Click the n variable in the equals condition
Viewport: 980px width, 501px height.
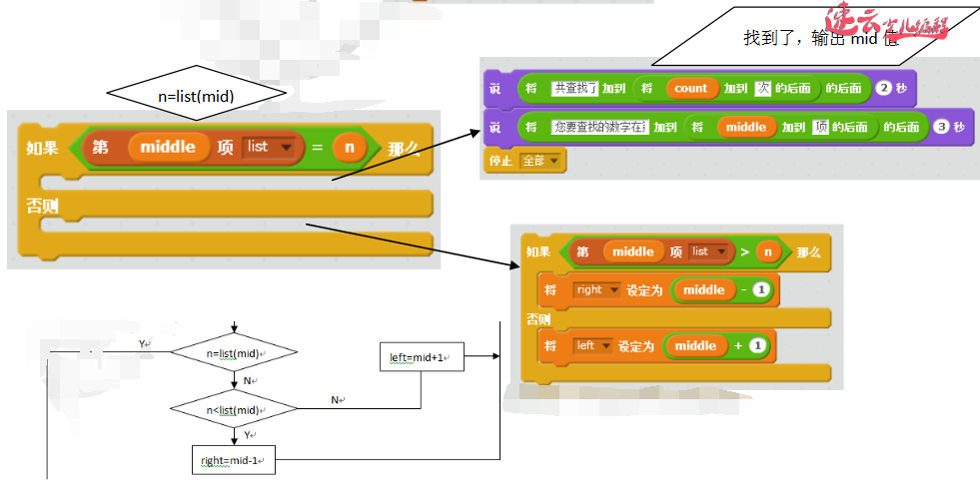[x=349, y=148]
